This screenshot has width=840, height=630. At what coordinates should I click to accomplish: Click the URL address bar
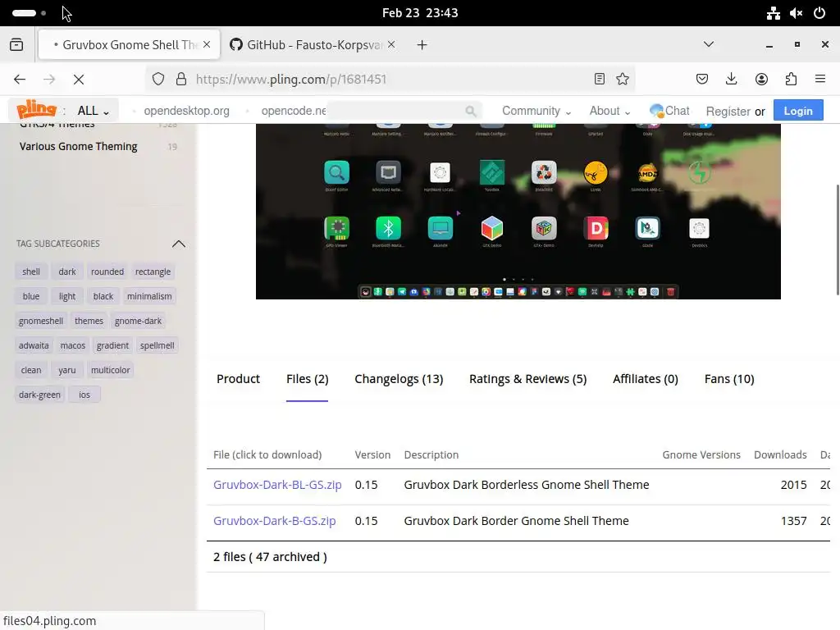click(391, 80)
